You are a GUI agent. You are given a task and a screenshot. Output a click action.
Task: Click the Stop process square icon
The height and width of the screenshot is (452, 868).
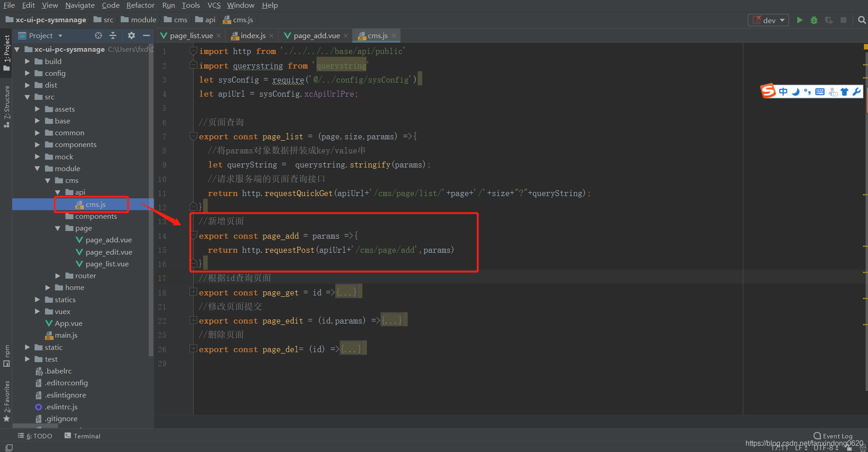[844, 20]
